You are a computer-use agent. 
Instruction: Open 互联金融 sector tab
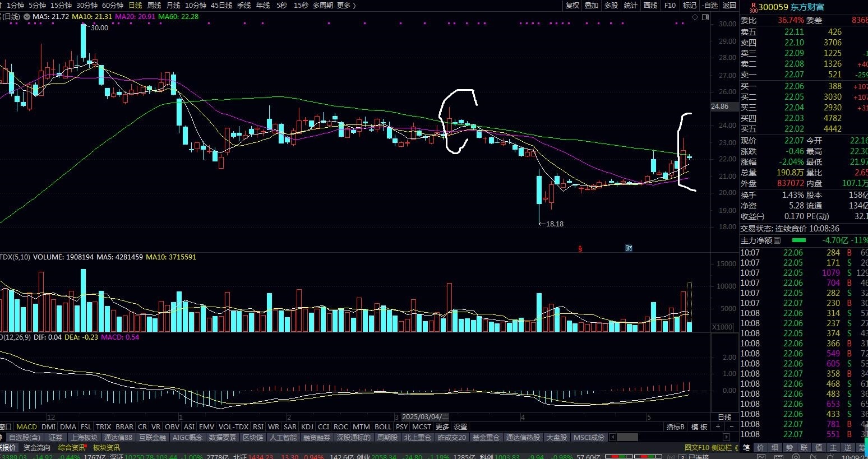coord(153,437)
